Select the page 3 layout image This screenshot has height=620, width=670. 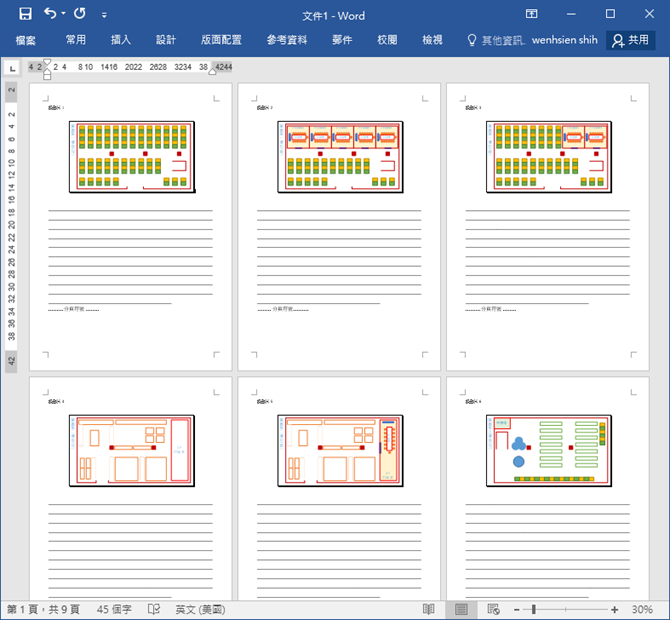click(x=549, y=157)
